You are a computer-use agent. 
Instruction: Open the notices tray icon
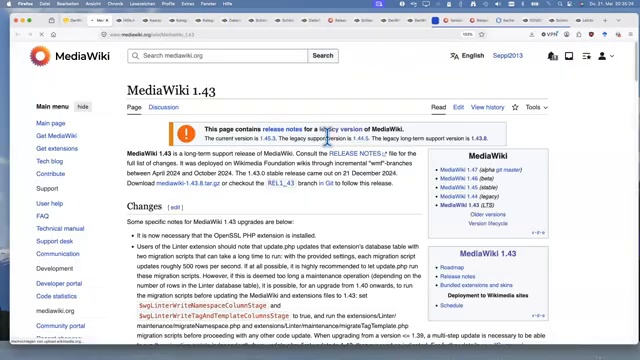coord(569,56)
